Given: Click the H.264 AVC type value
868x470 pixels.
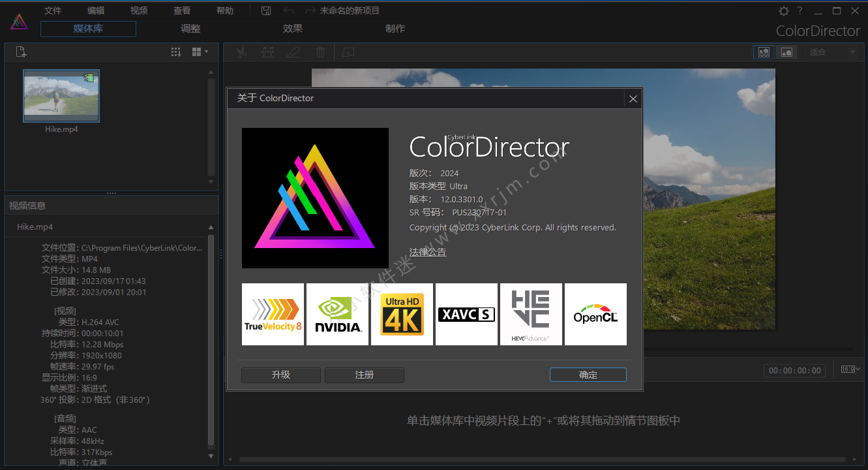Looking at the screenshot, I should [100, 322].
